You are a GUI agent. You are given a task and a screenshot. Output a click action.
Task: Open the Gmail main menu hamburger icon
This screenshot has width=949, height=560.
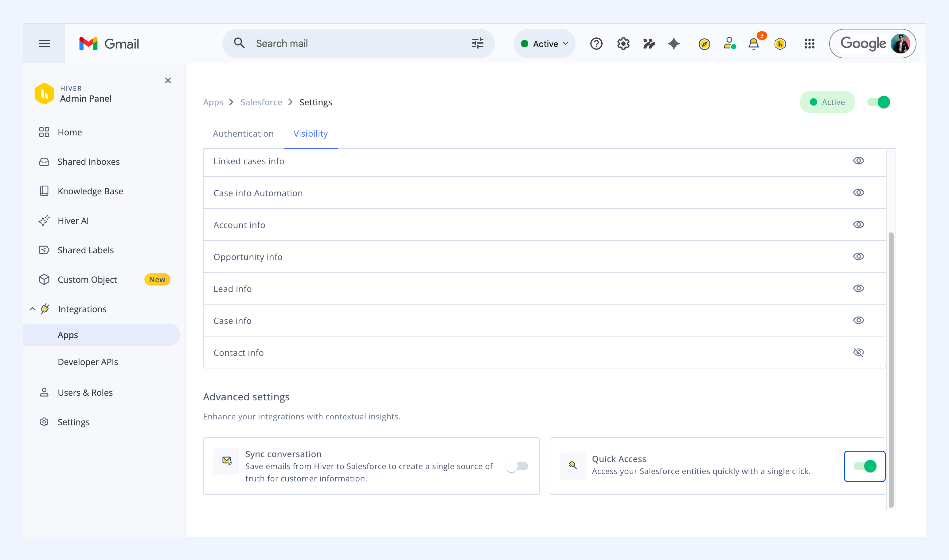44,44
